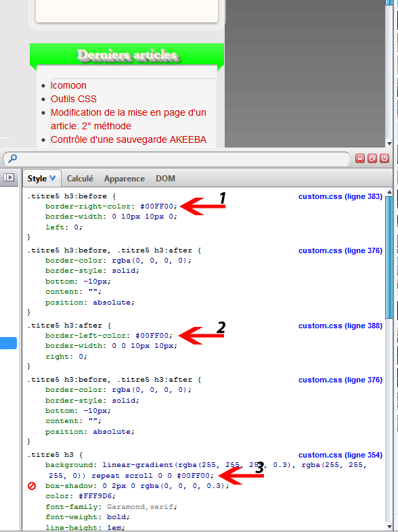The width and height of the screenshot is (398, 532).
Task: Open Contrôle d'une sauvegarde AKEEBA link
Action: click(x=129, y=140)
